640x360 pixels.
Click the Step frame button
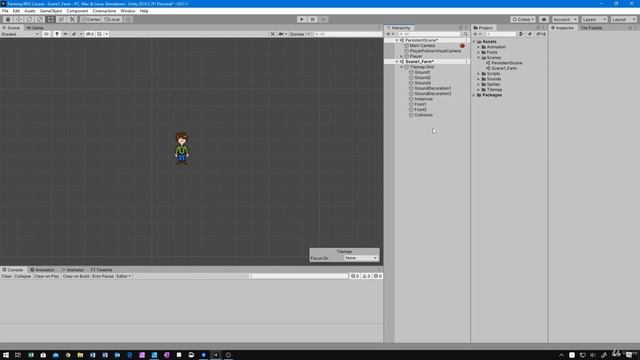(x=323, y=19)
